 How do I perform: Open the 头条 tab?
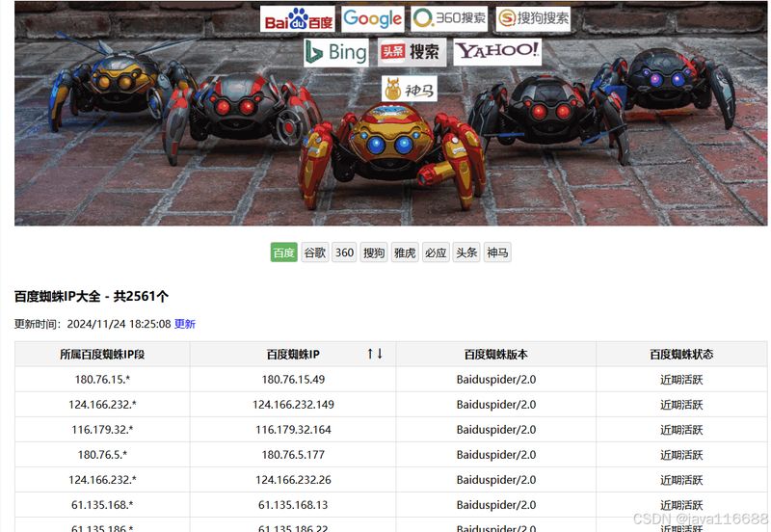point(466,253)
